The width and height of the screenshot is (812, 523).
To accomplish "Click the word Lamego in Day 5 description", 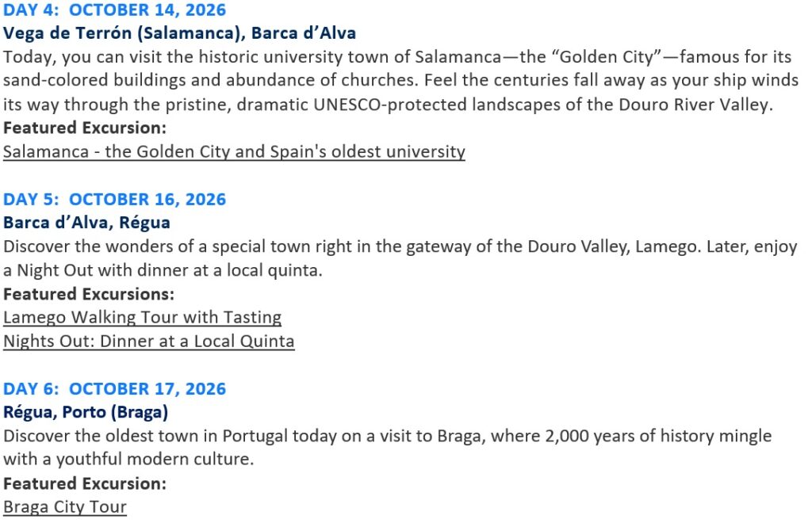I will (668, 246).
